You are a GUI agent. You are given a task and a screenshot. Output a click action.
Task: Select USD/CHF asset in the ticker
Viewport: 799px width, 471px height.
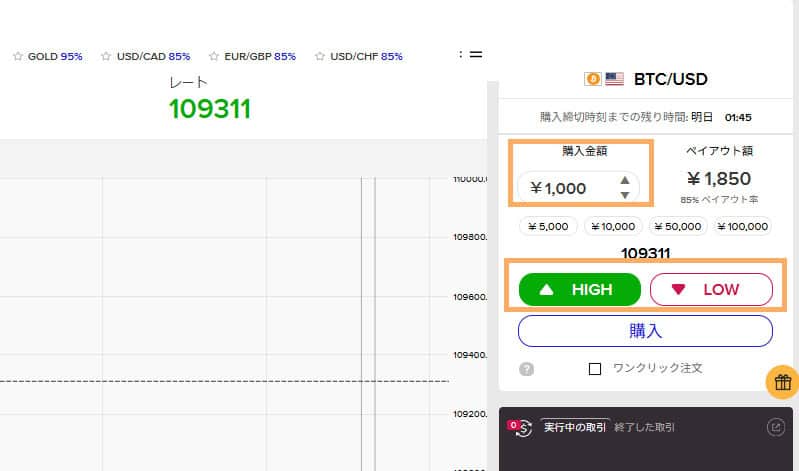pyautogui.click(x=366, y=56)
